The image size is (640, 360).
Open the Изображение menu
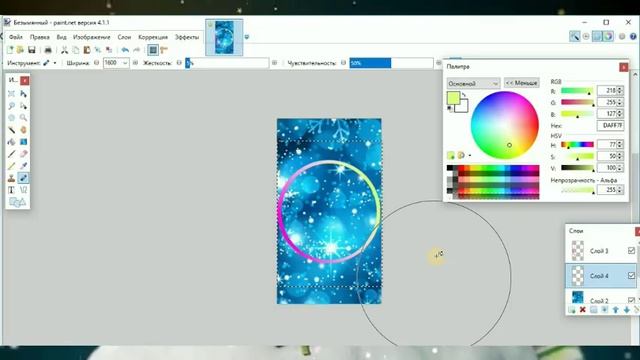[91, 37]
